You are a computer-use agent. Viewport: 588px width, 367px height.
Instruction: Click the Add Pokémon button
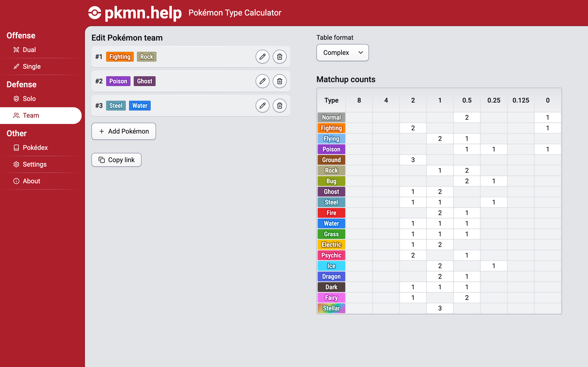point(124,131)
